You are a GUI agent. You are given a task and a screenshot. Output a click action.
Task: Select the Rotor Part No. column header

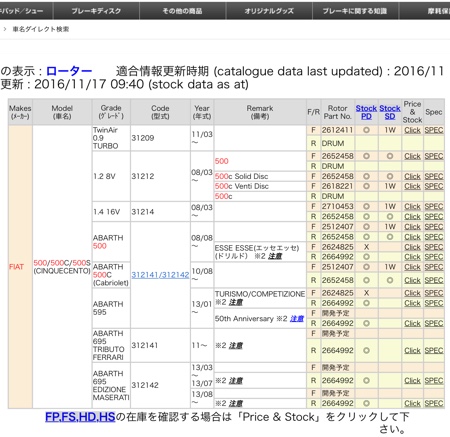(338, 112)
